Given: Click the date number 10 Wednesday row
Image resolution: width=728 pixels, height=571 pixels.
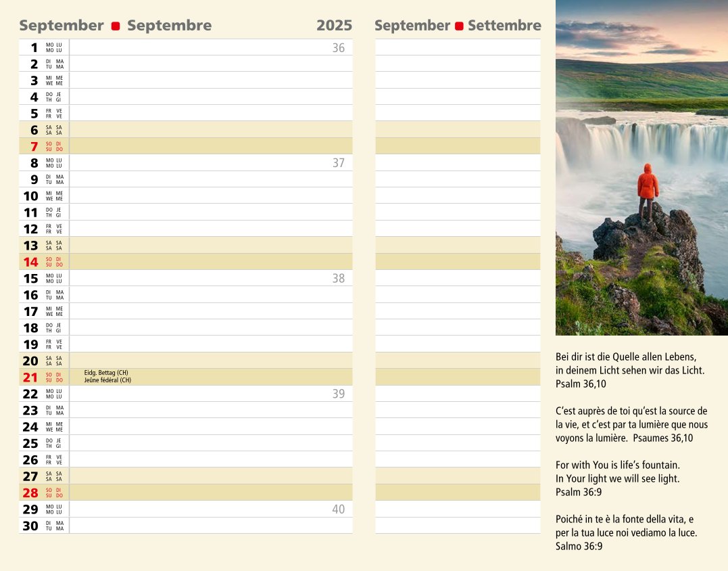Looking at the screenshot, I should (31, 196).
